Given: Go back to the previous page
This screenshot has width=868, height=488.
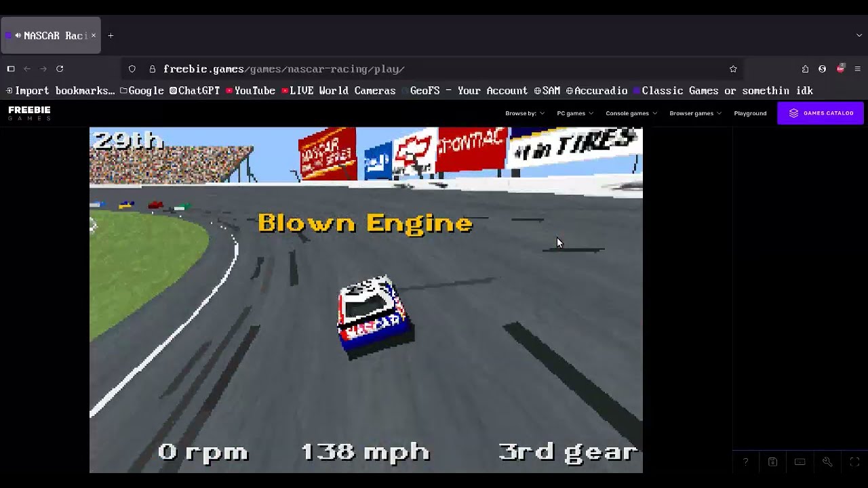Looking at the screenshot, I should (27, 69).
